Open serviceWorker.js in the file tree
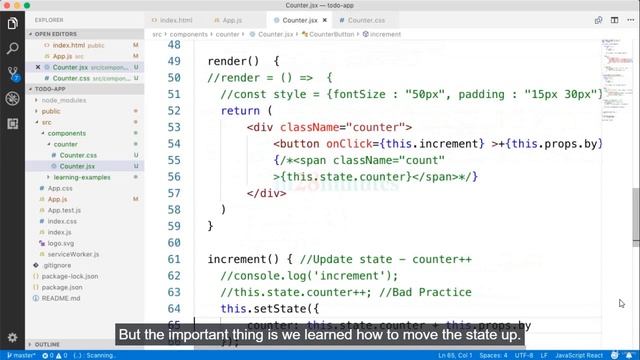The height and width of the screenshot is (360, 640). (73, 254)
